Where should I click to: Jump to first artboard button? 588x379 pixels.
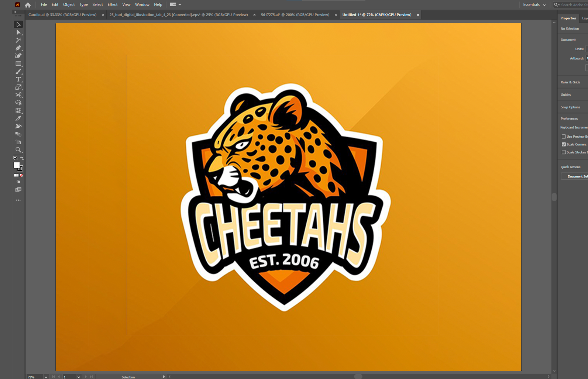click(53, 377)
